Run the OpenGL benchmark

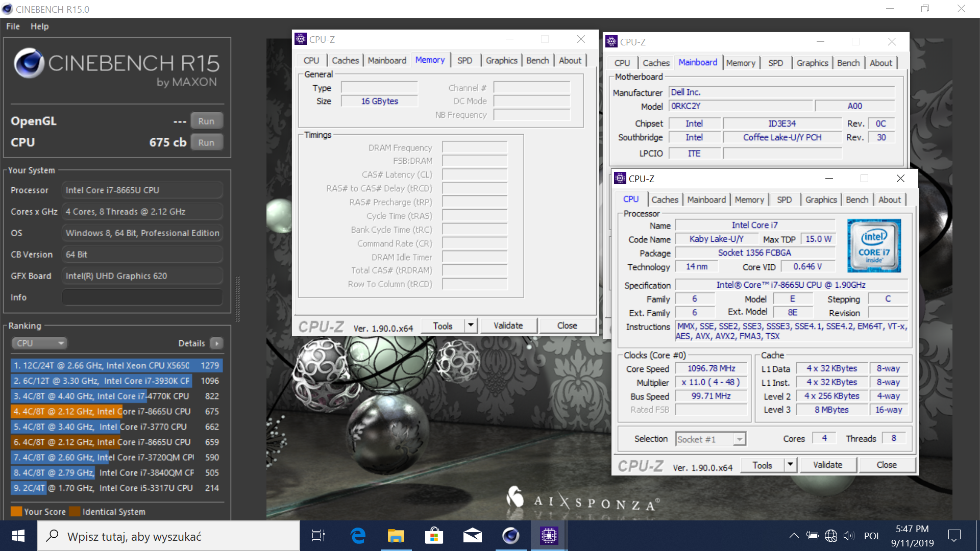pos(206,121)
